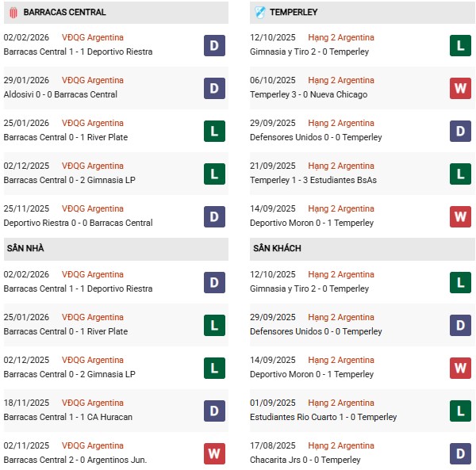Click W badge for Barracas Central 2-0 Argentinos Jun.
Image resolution: width=476 pixels, height=470 pixels.
[x=214, y=453]
